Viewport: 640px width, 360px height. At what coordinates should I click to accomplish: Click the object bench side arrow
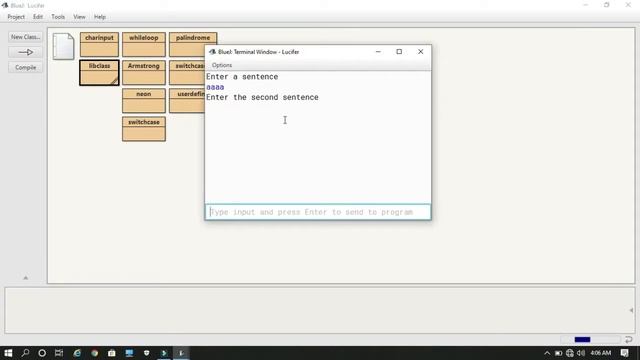631,310
